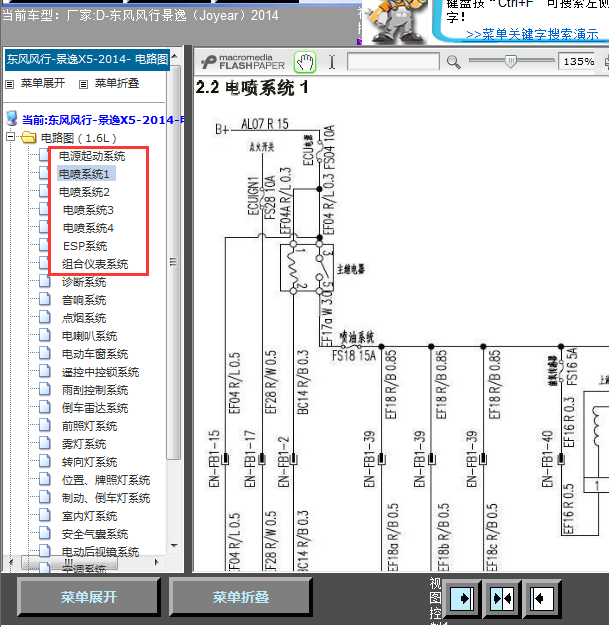Select the FlashPaper hand pan tool
609x627 pixels.
click(x=305, y=62)
